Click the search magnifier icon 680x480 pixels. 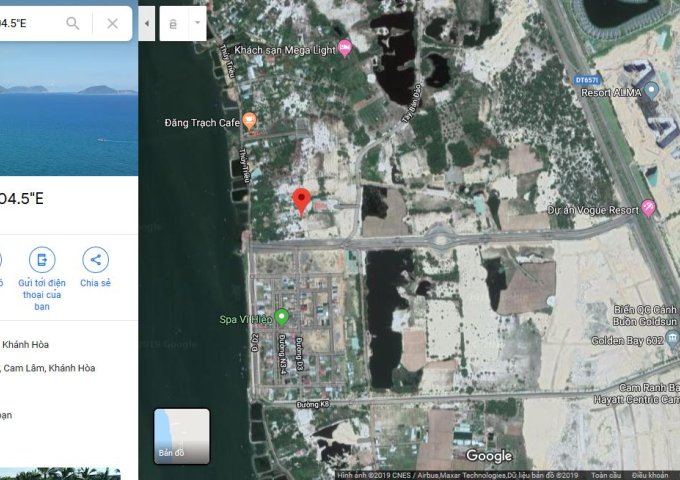[x=73, y=23]
